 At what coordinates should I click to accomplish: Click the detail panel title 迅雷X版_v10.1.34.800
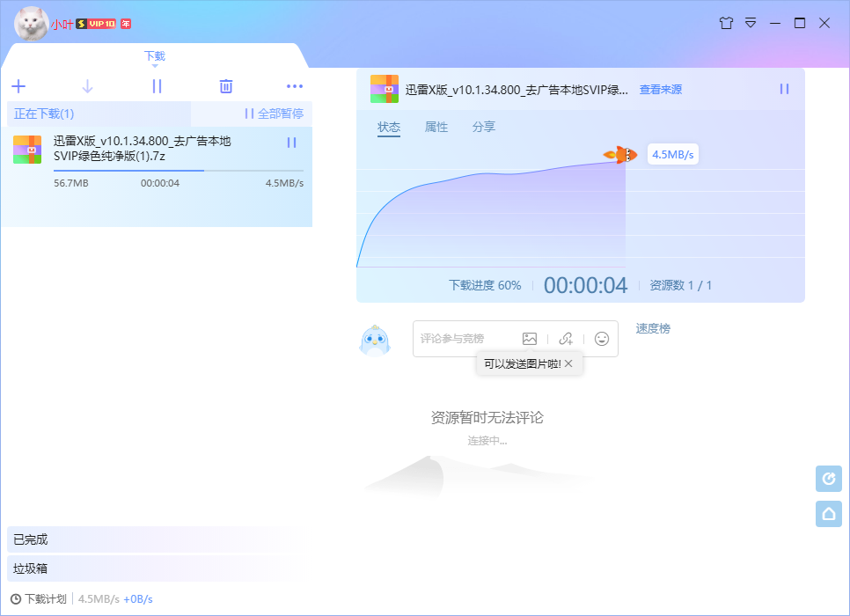pyautogui.click(x=517, y=90)
